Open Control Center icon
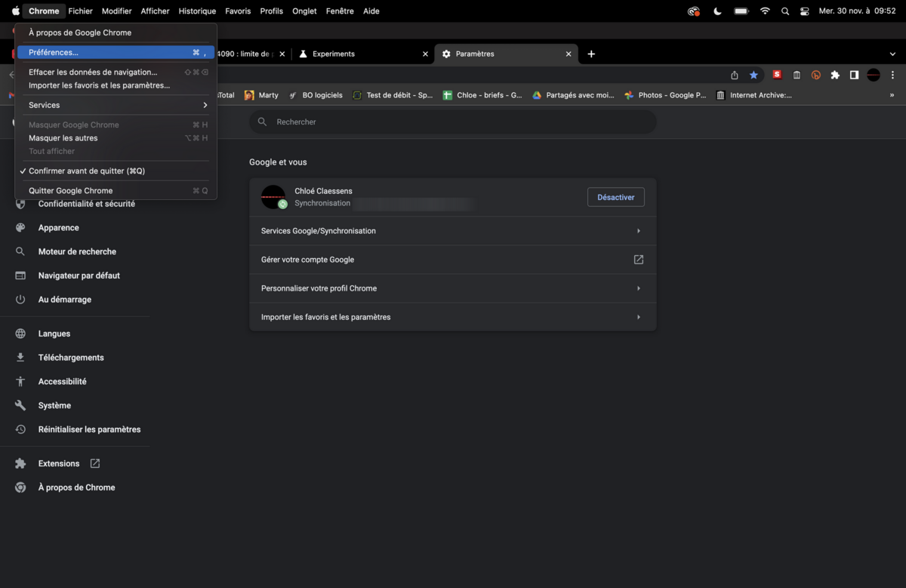This screenshot has height=588, width=906. click(x=805, y=11)
